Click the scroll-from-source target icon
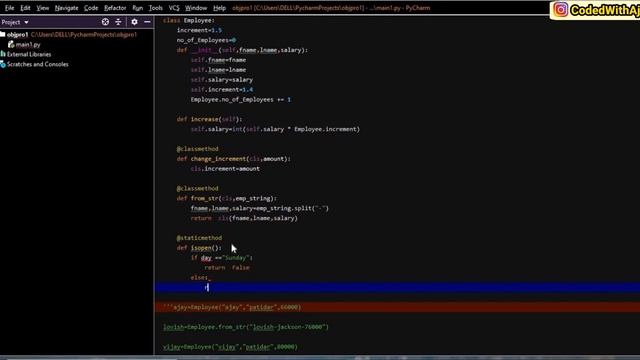Image resolution: width=640 pixels, height=360 pixels. pyautogui.click(x=105, y=22)
